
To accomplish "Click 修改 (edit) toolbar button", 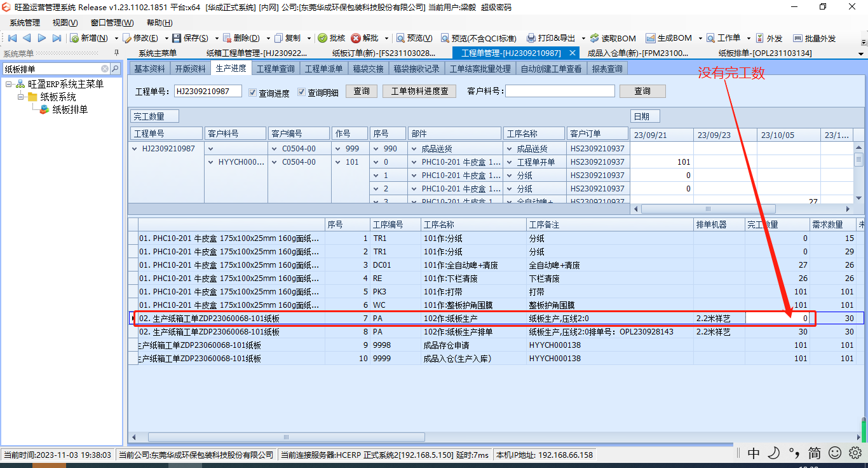I will tap(140, 38).
